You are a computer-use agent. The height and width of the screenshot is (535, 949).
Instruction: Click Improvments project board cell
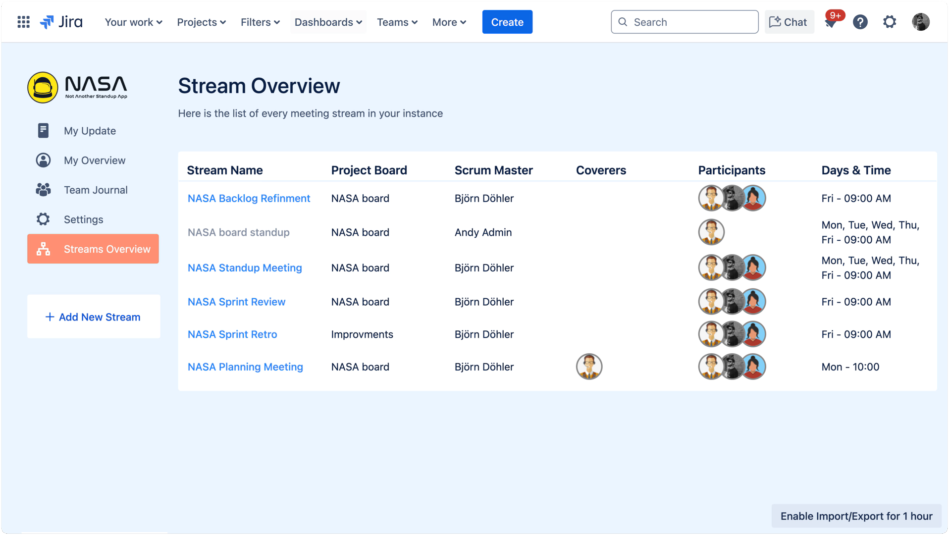pos(362,334)
